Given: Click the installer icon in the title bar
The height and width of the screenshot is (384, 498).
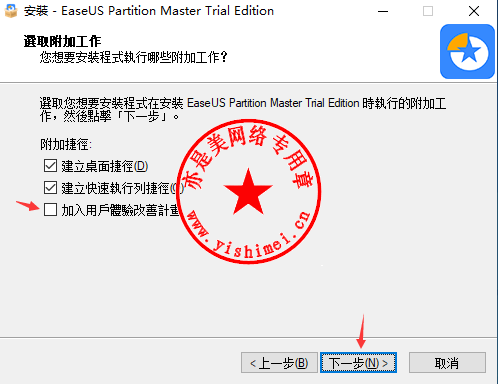Looking at the screenshot, I should click(11, 11).
